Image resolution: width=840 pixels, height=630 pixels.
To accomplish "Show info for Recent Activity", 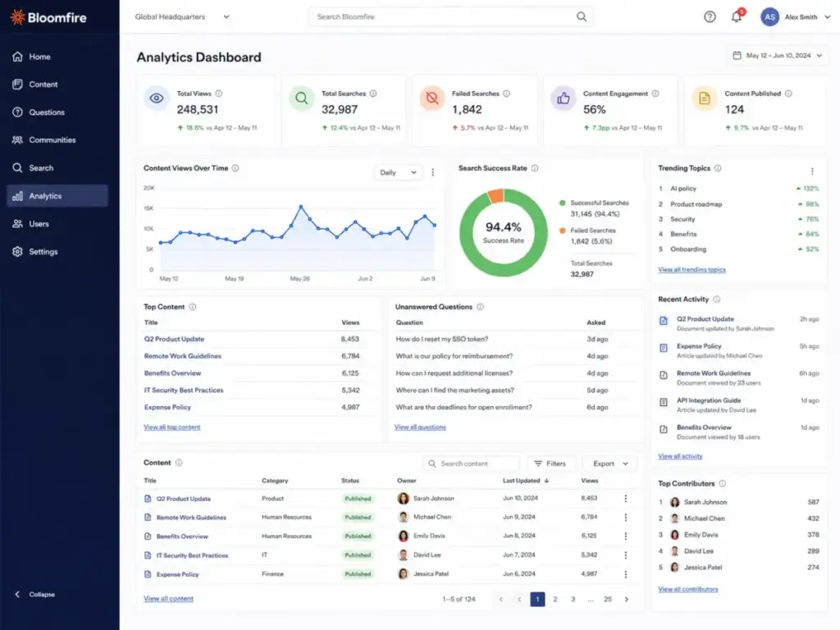I will coord(716,299).
